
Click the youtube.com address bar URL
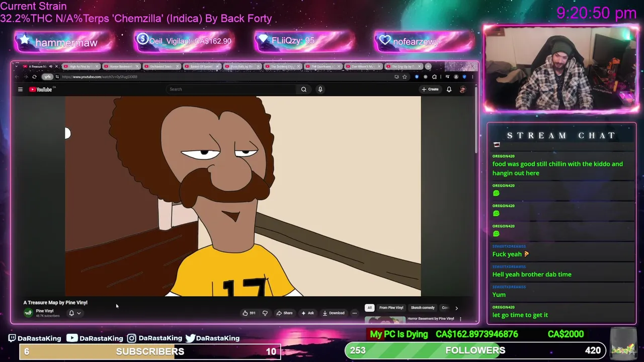click(x=100, y=77)
